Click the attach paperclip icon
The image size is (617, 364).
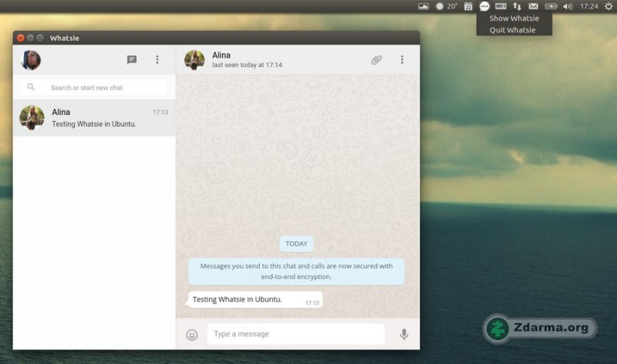pos(376,60)
